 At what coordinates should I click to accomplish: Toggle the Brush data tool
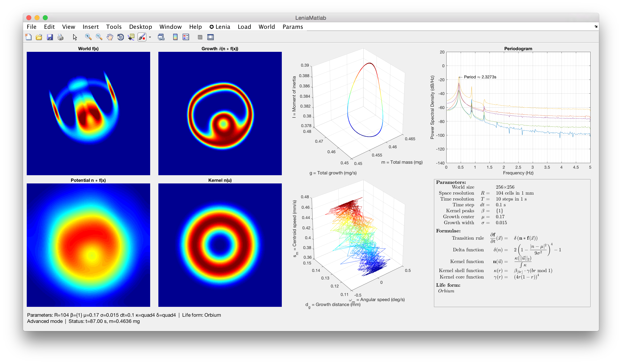[x=142, y=37]
